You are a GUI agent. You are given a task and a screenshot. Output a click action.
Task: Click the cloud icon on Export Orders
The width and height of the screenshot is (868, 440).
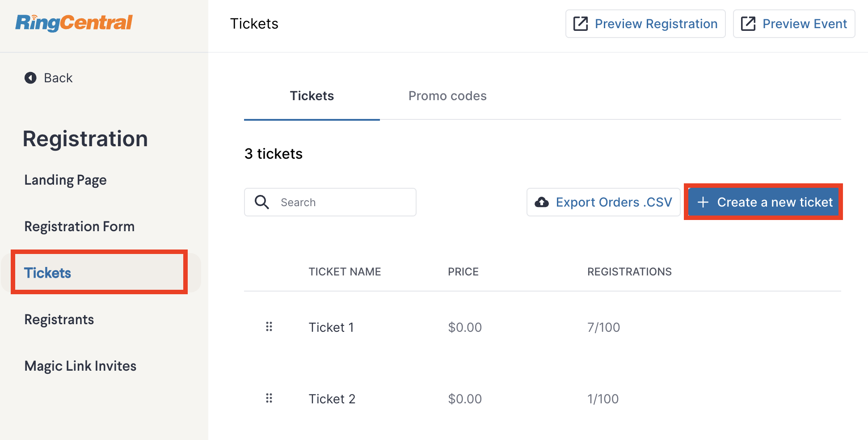point(542,202)
